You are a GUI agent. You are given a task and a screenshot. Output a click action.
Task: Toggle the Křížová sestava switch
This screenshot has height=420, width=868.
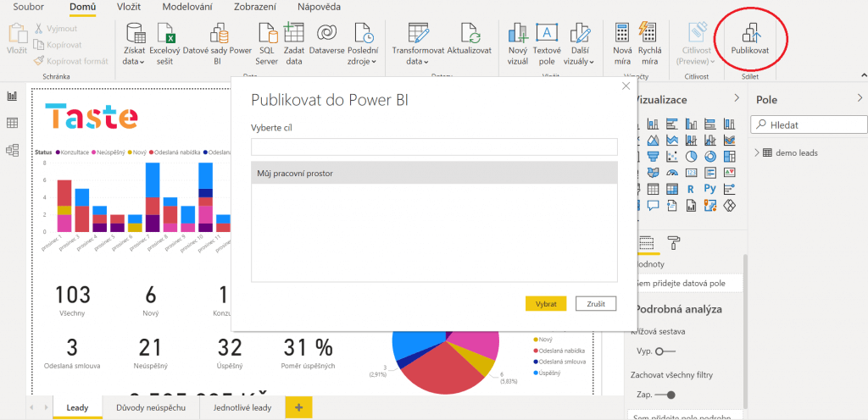[x=665, y=351]
